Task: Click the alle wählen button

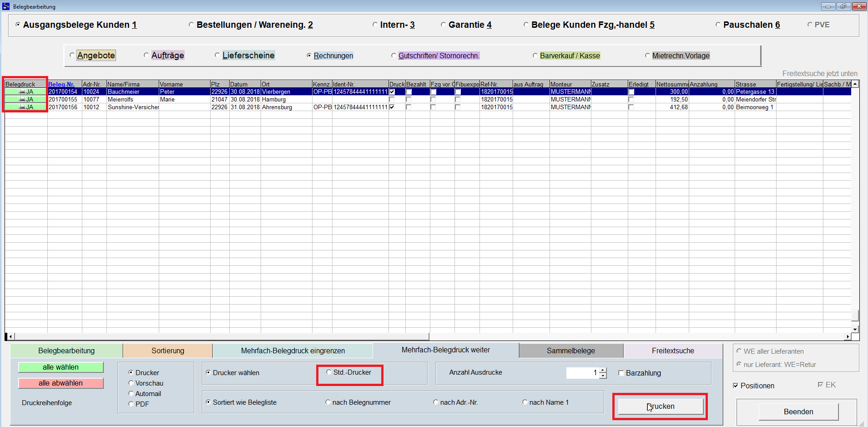Action: point(61,367)
